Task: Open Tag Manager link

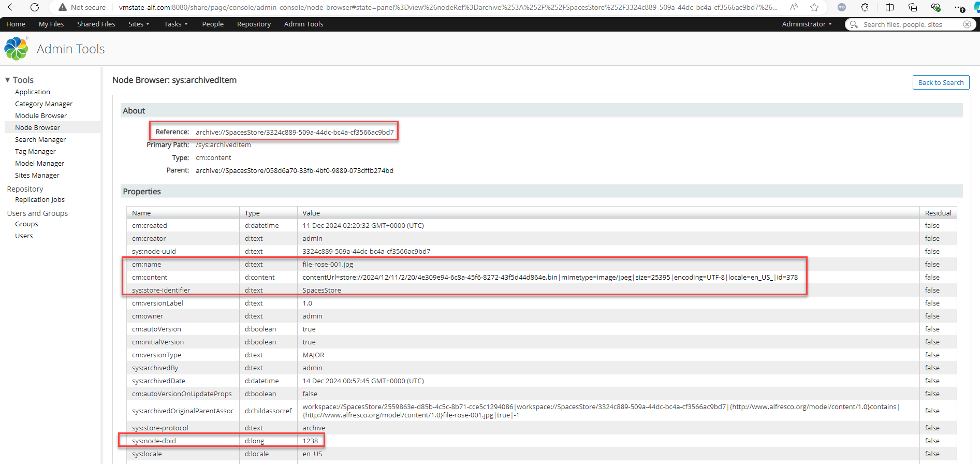Action: tap(35, 151)
